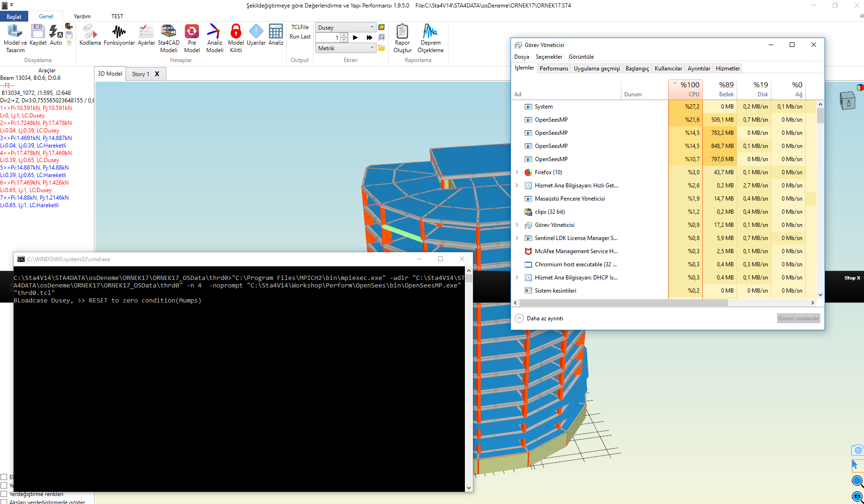864x504 pixels.
Task: Check Aksları yerdeğiştirmede göster option
Action: click(x=4, y=502)
